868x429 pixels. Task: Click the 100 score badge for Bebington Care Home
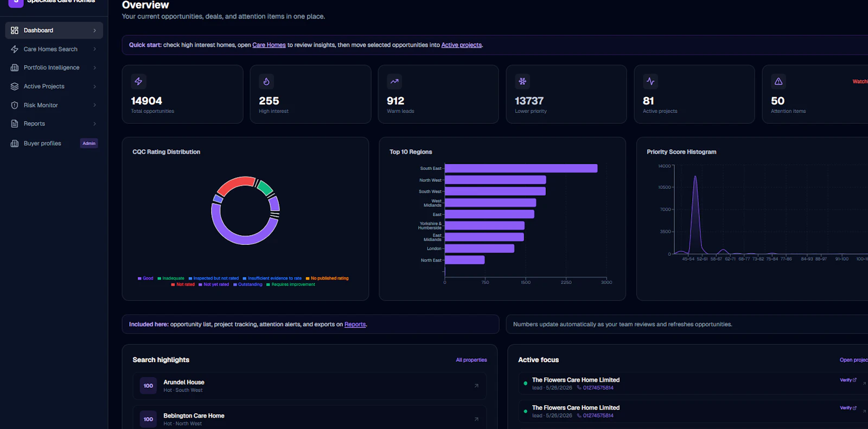(x=148, y=419)
